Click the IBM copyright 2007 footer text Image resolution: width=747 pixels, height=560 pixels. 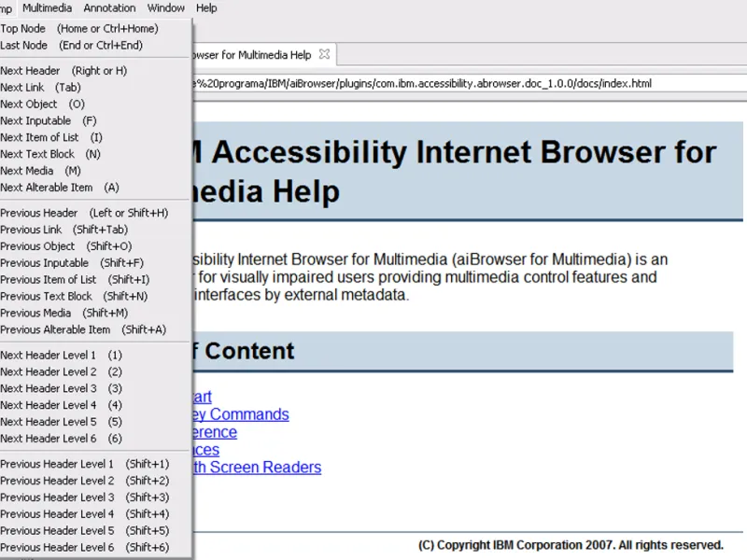[x=571, y=545]
